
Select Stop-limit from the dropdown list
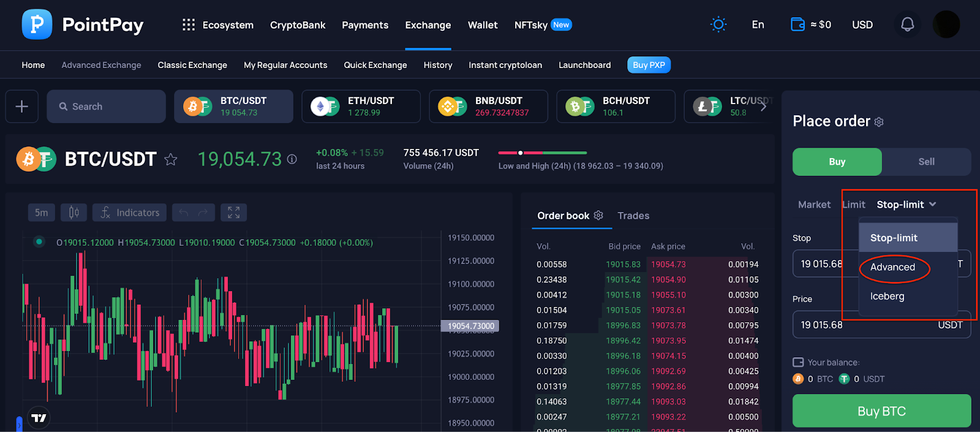click(908, 238)
